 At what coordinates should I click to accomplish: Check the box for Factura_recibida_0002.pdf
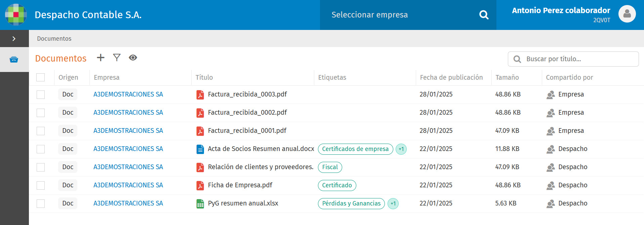pos(41,113)
